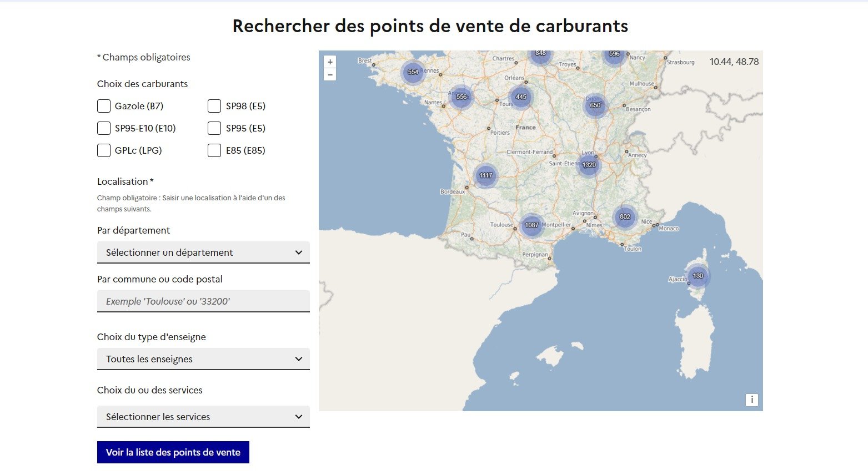Open the map attribution info button

(751, 400)
